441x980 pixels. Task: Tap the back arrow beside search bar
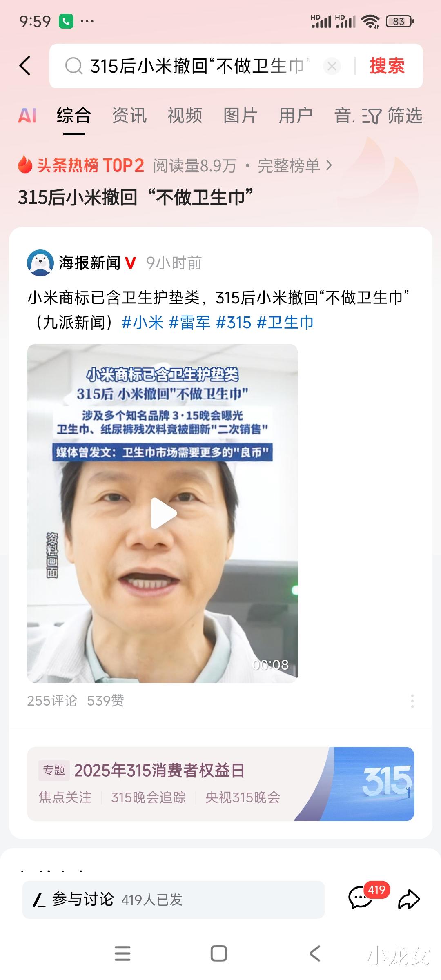tap(25, 66)
